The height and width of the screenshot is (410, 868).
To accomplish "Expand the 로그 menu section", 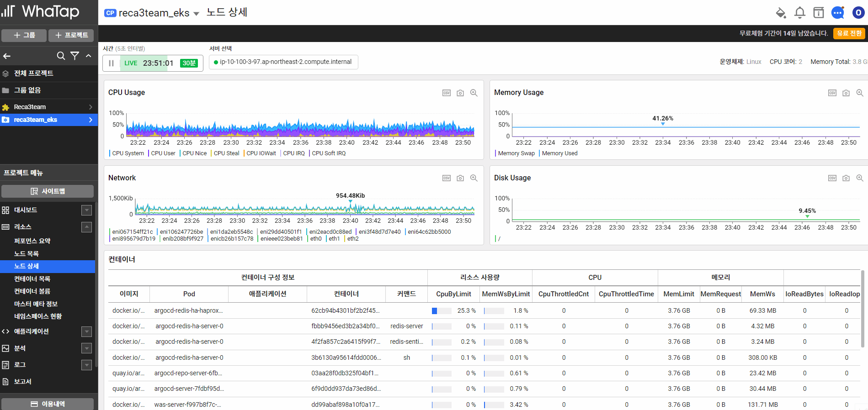I will point(86,365).
